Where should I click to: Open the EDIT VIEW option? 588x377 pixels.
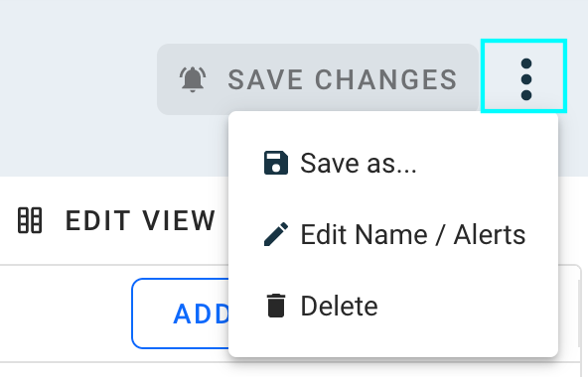[x=116, y=220]
